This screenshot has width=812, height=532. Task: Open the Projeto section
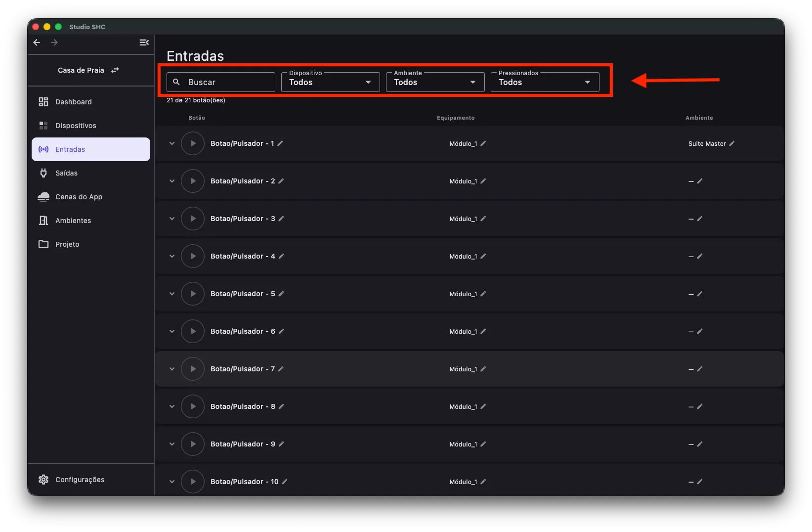91,244
